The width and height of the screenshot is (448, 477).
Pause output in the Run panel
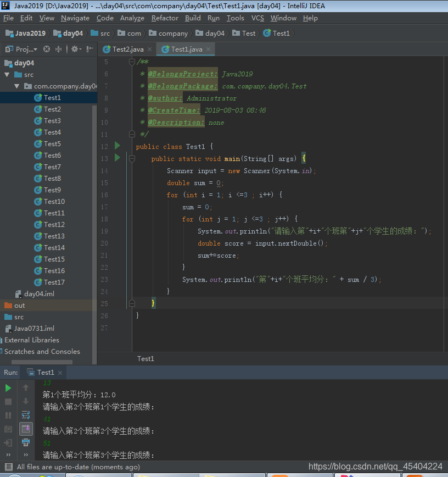8,415
